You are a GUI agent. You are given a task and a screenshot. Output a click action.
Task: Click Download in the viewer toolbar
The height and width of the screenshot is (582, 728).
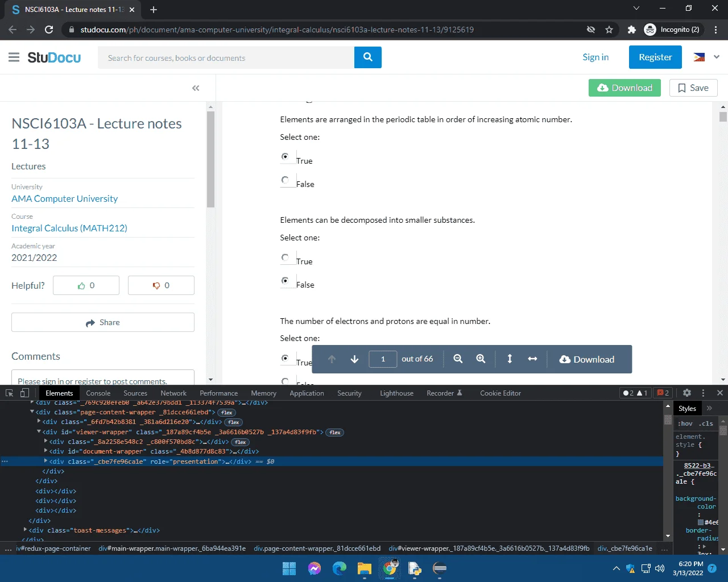pyautogui.click(x=587, y=359)
